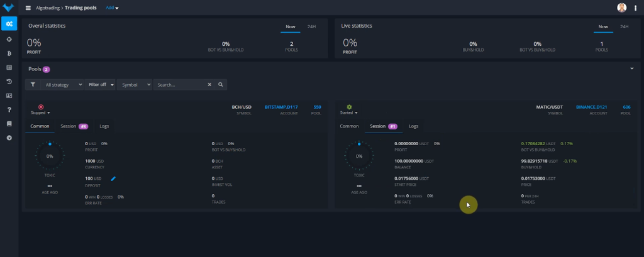Click into the Search input field
Viewport: 644px width, 257px height.
180,84
